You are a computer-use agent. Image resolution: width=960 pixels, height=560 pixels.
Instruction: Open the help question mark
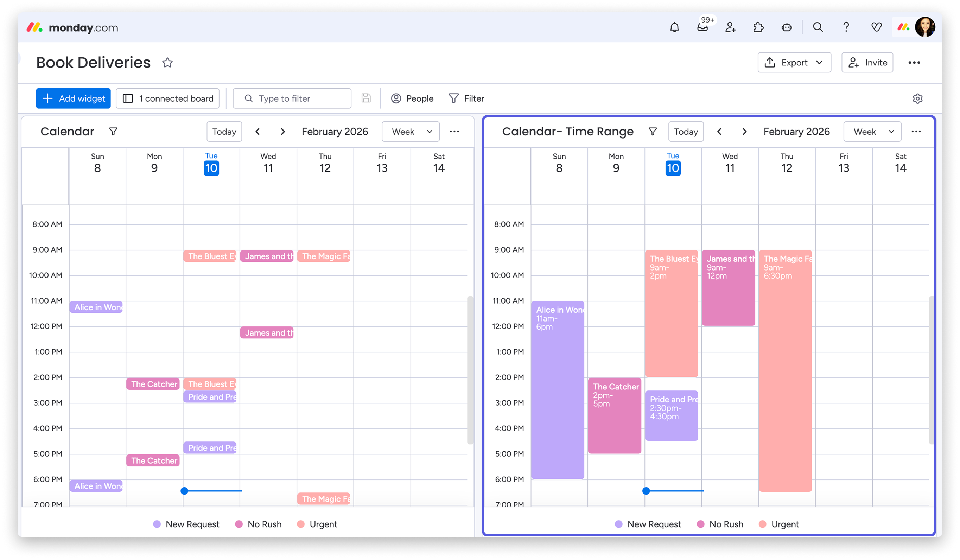[x=846, y=27]
